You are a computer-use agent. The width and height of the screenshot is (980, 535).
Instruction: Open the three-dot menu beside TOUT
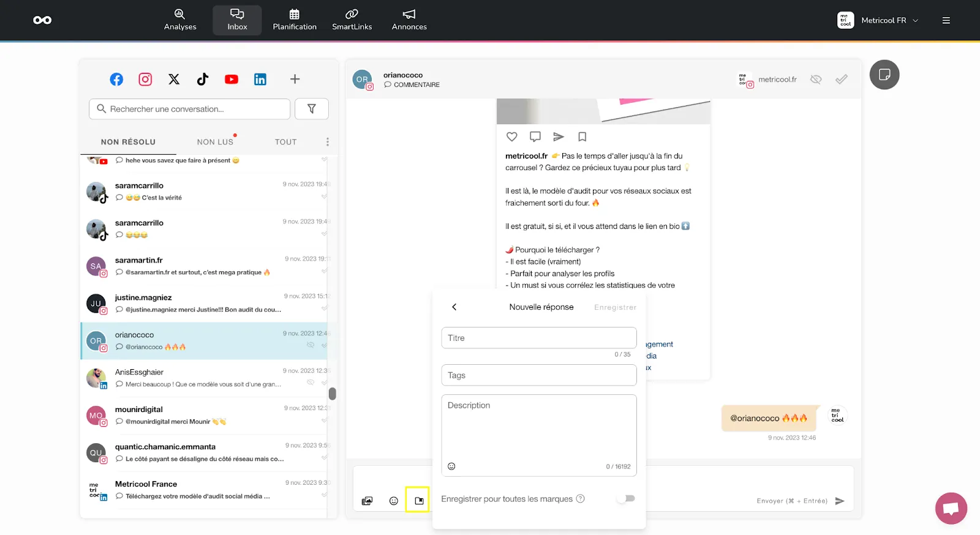328,142
